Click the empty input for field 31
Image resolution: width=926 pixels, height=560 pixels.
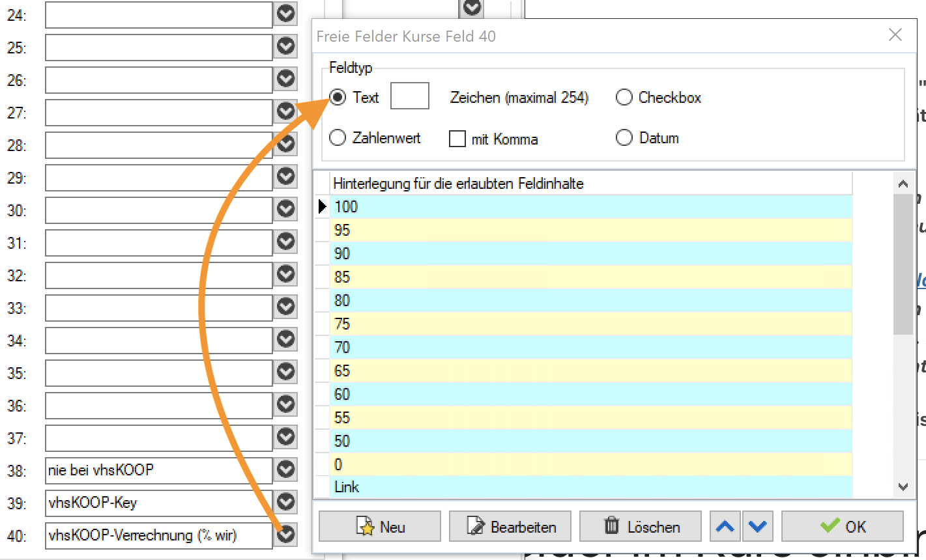pos(158,242)
